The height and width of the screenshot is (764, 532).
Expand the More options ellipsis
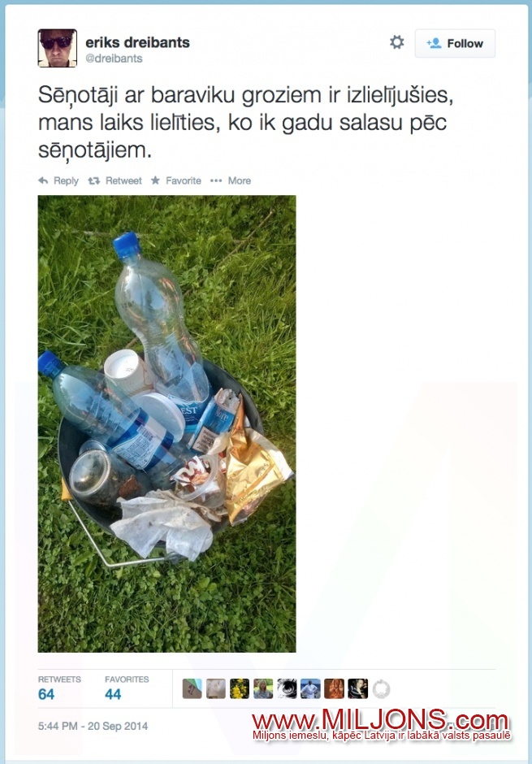pos(215,180)
